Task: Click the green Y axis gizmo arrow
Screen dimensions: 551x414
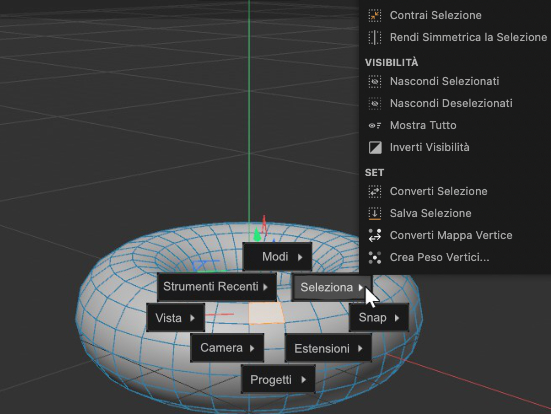Action: 257,234
